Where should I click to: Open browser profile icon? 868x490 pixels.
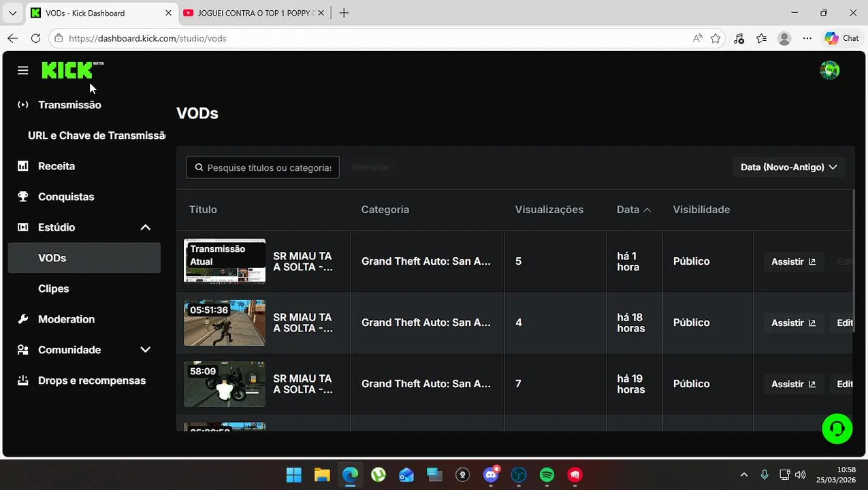pyautogui.click(x=784, y=38)
